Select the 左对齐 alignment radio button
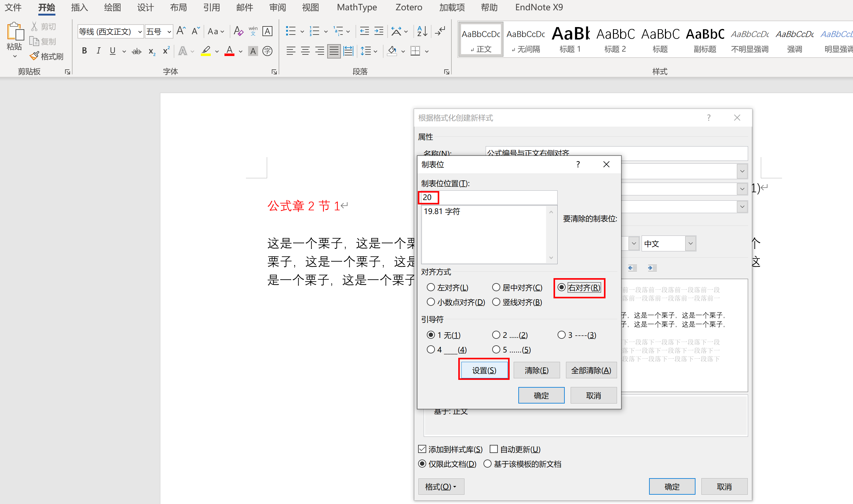The width and height of the screenshot is (853, 504). point(431,287)
